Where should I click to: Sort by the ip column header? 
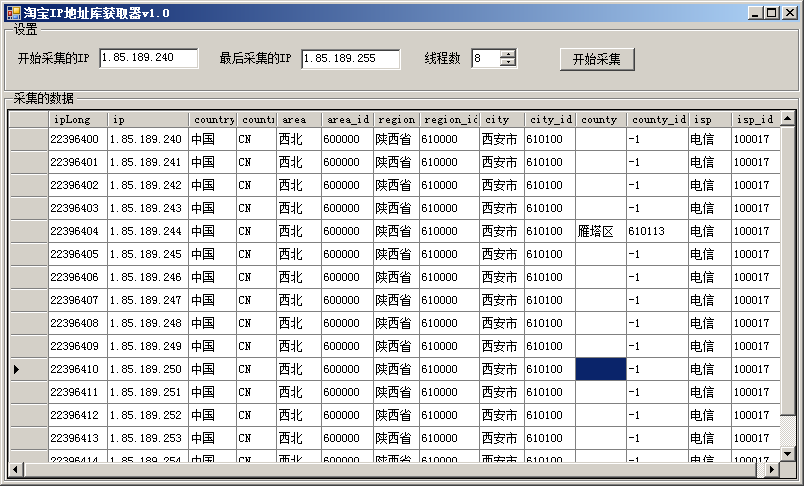tap(148, 119)
